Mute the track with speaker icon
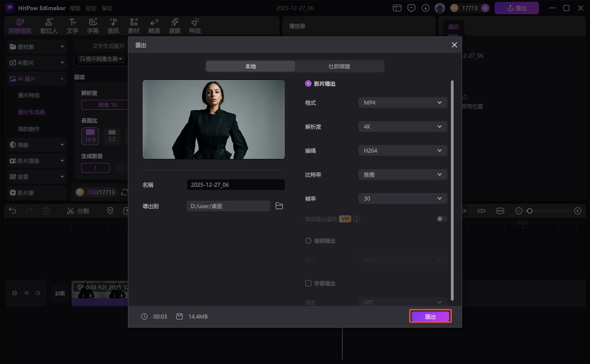 pos(38,293)
